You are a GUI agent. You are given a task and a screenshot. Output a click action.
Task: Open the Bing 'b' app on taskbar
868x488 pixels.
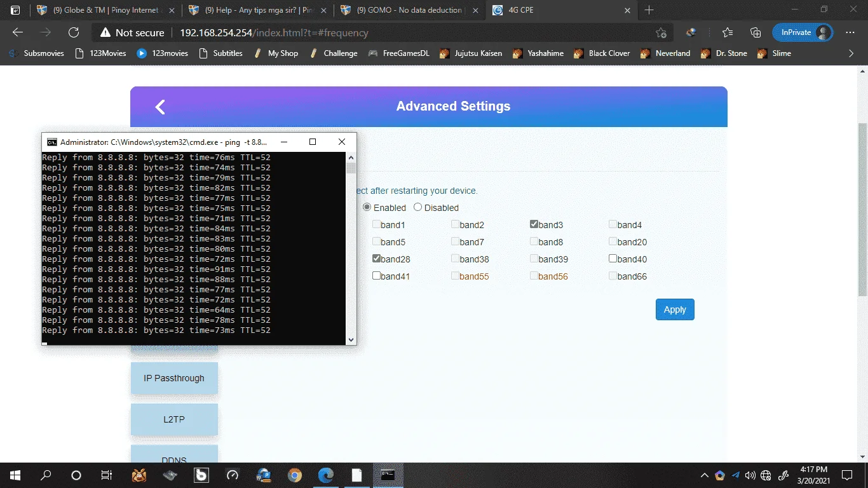(x=201, y=475)
